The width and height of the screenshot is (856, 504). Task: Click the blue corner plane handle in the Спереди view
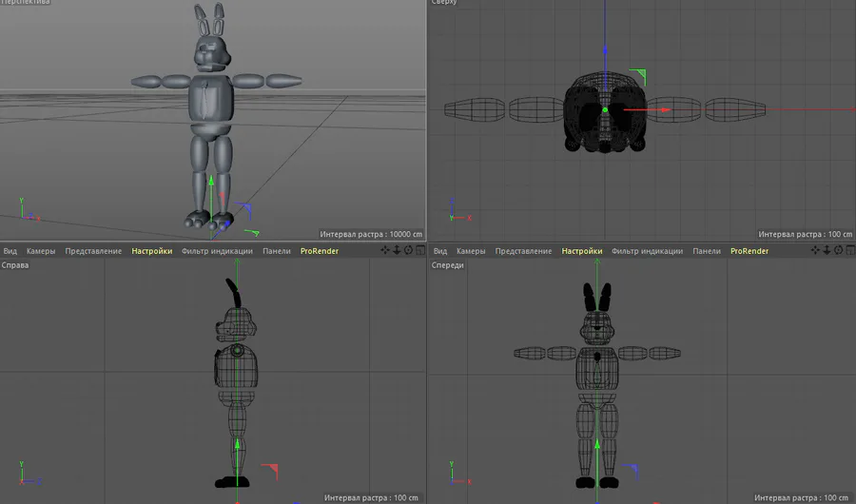tap(632, 471)
